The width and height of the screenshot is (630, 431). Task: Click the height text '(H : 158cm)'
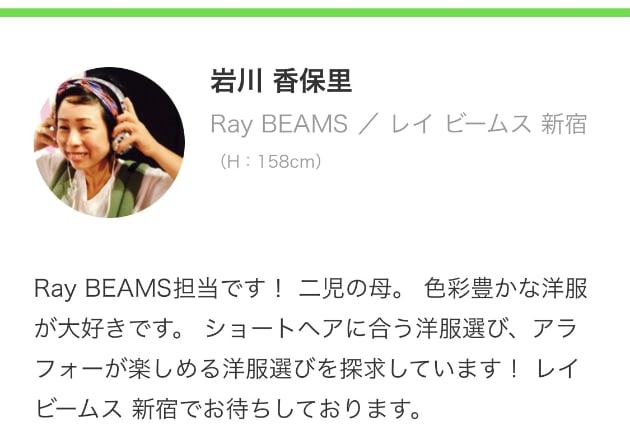tap(270, 161)
